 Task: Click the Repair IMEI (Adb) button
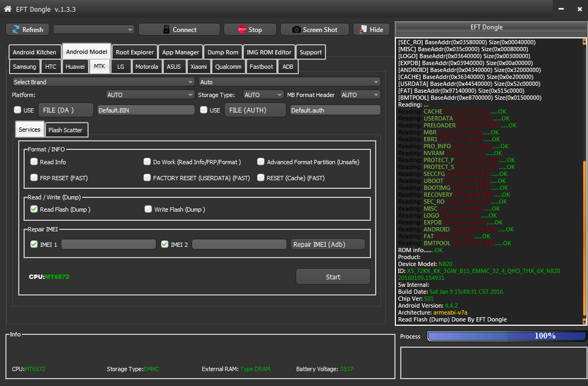click(328, 244)
